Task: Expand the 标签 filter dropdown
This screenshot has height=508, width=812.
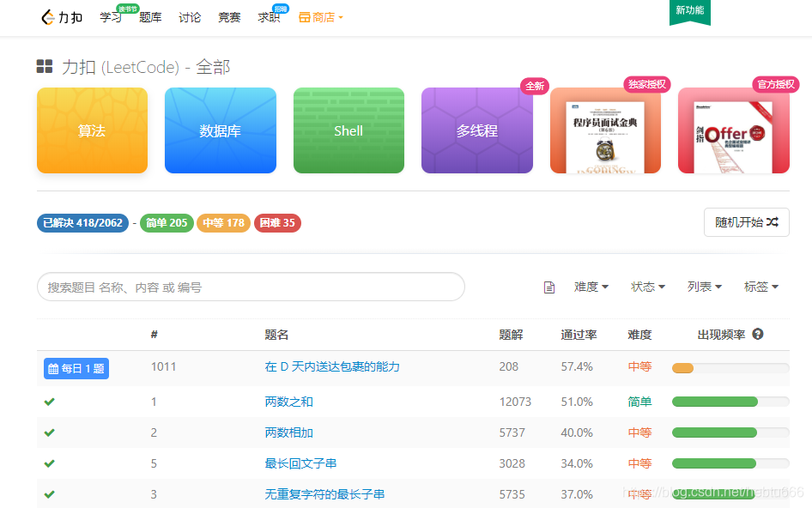Action: click(x=761, y=287)
